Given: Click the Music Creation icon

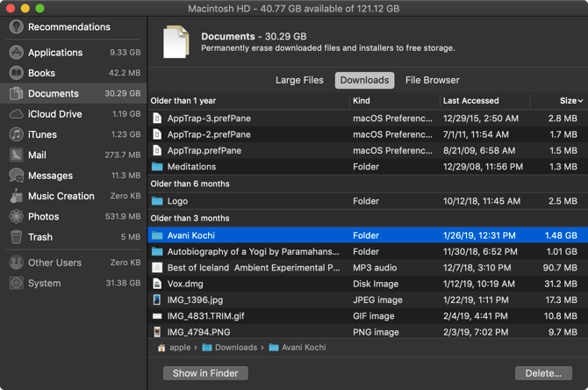Looking at the screenshot, I should [x=16, y=196].
